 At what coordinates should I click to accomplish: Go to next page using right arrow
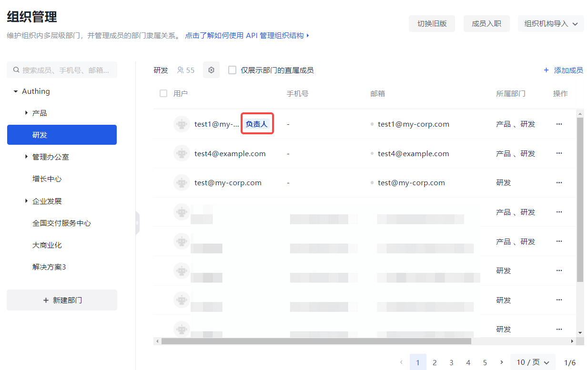pyautogui.click(x=501, y=362)
